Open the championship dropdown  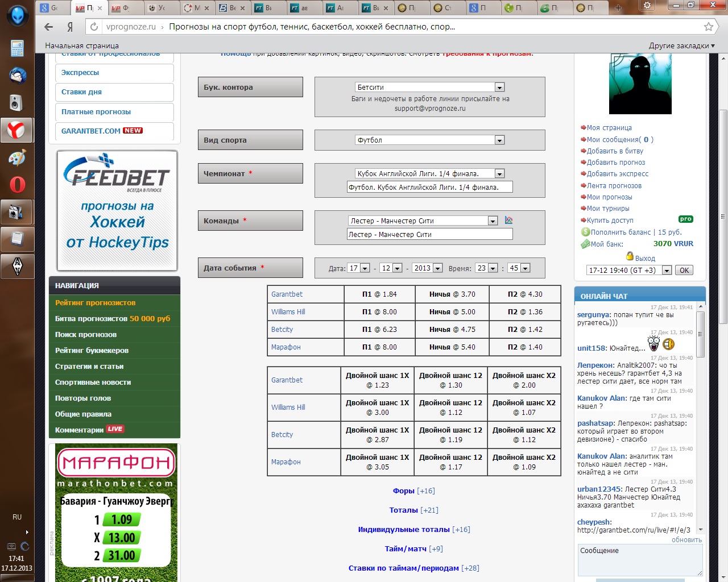click(429, 173)
